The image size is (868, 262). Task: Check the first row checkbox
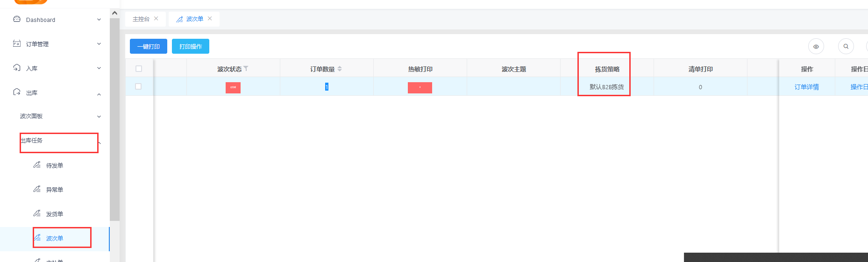point(138,86)
